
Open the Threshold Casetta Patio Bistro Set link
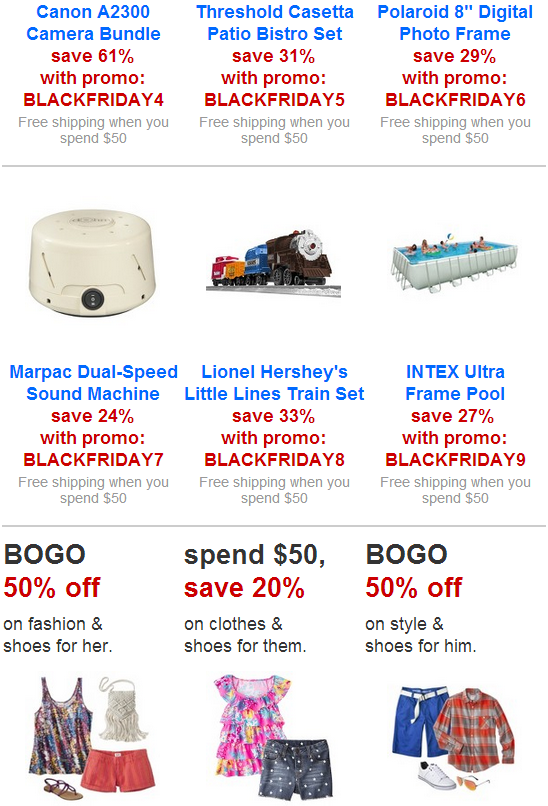coord(275,23)
